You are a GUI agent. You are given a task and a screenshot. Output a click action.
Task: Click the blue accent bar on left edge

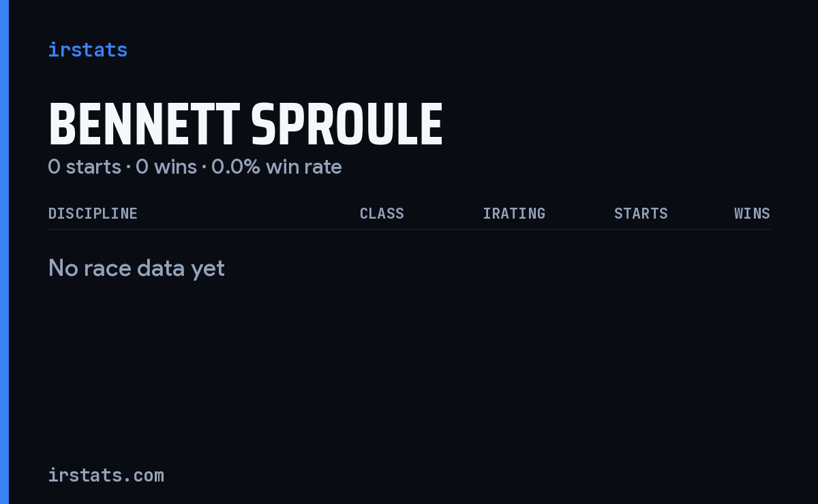coord(4,252)
